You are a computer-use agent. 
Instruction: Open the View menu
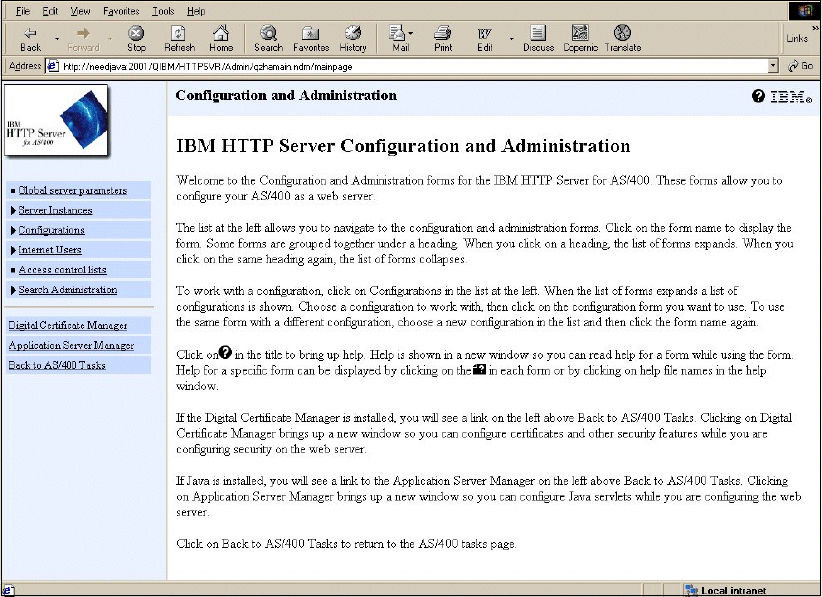pos(80,11)
